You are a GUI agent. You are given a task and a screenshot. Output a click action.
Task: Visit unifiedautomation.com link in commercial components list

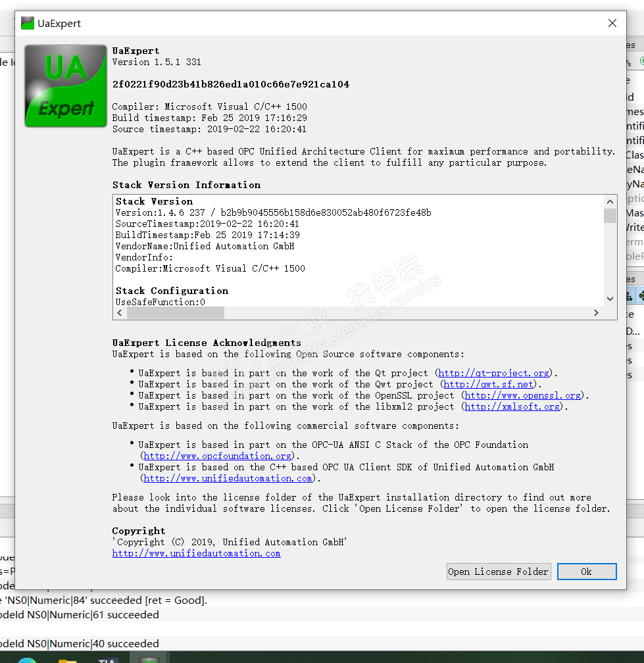click(x=228, y=478)
